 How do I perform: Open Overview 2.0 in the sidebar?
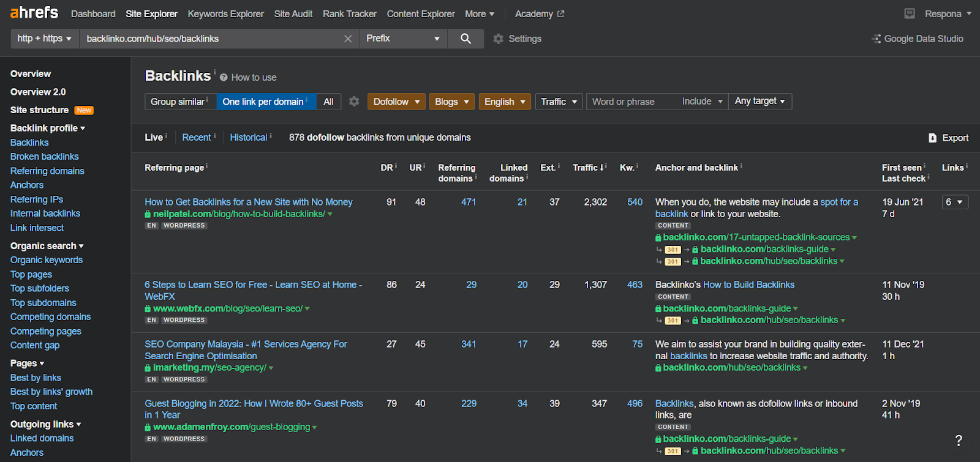click(x=38, y=92)
